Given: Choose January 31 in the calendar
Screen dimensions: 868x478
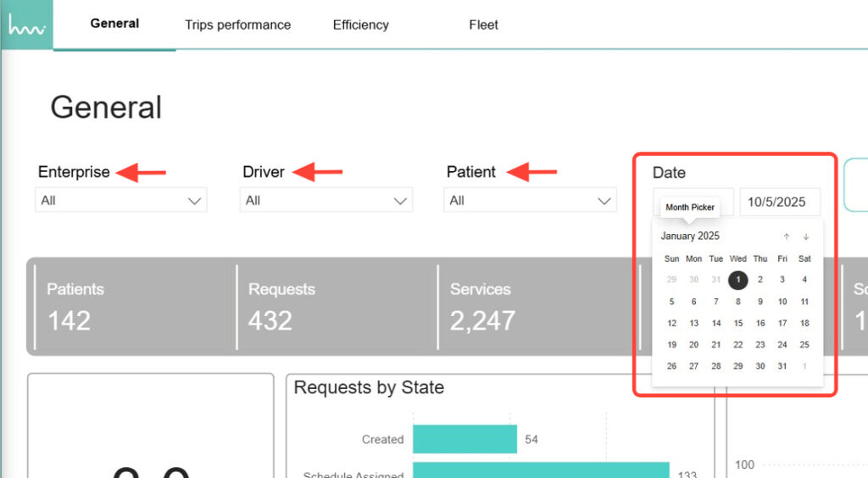Looking at the screenshot, I should [x=782, y=366].
